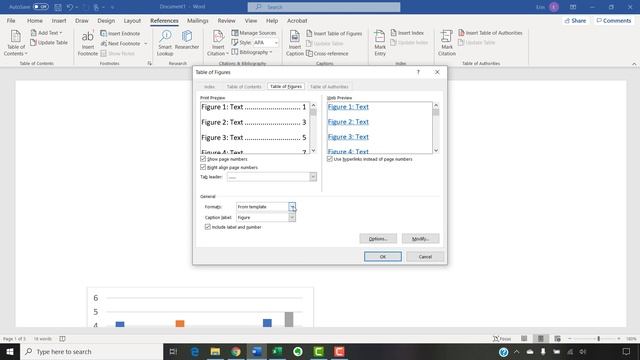Click the Windows Start button
The width and height of the screenshot is (640, 360).
click(x=10, y=351)
